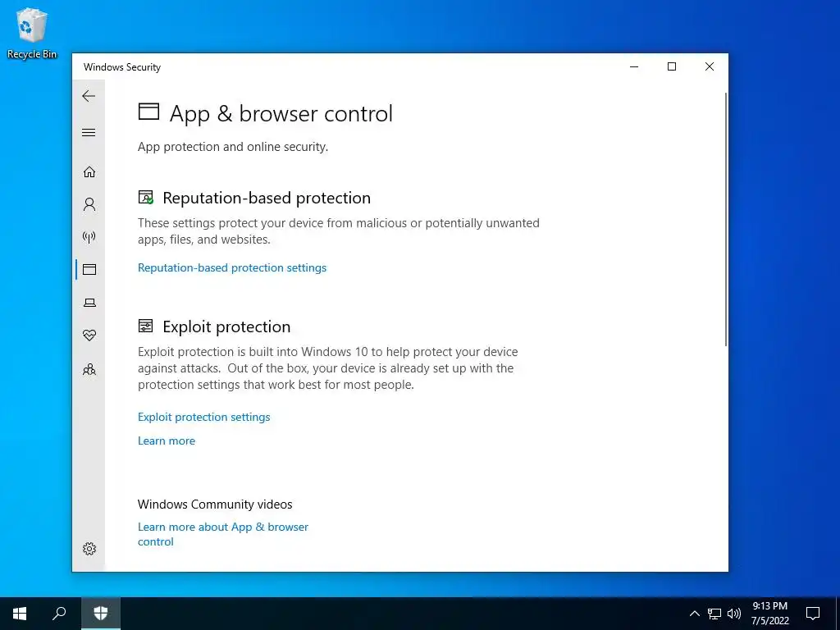Screen dimensions: 840x630
Task: Click the Reputation-based protection icon
Action: tap(146, 197)
